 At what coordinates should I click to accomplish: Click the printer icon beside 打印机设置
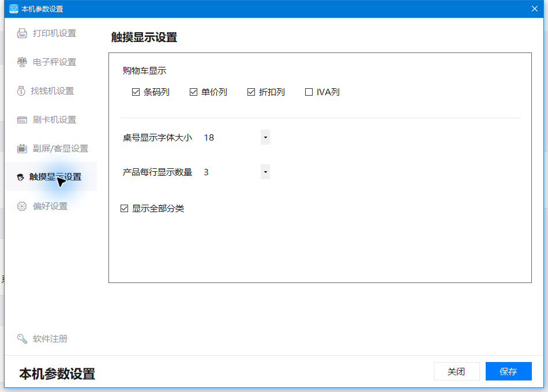[22, 33]
